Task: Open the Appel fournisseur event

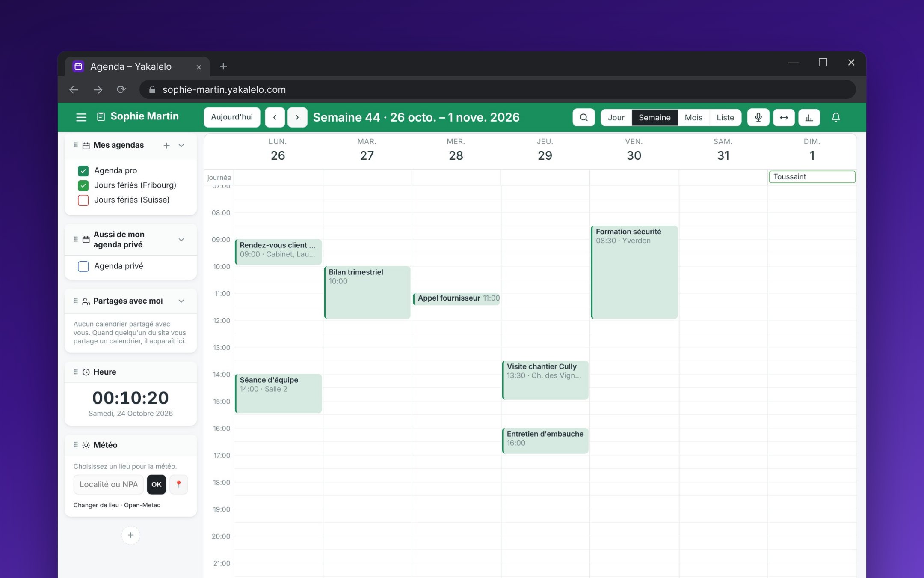Action: coord(456,298)
